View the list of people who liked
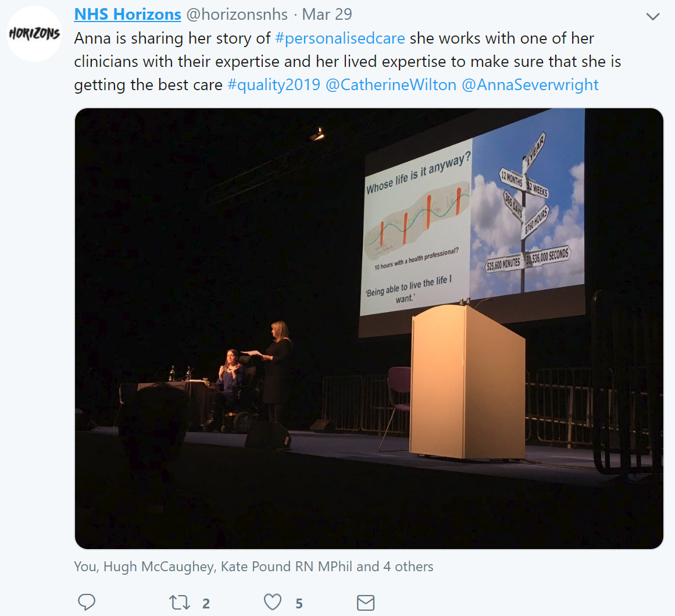 [253, 567]
